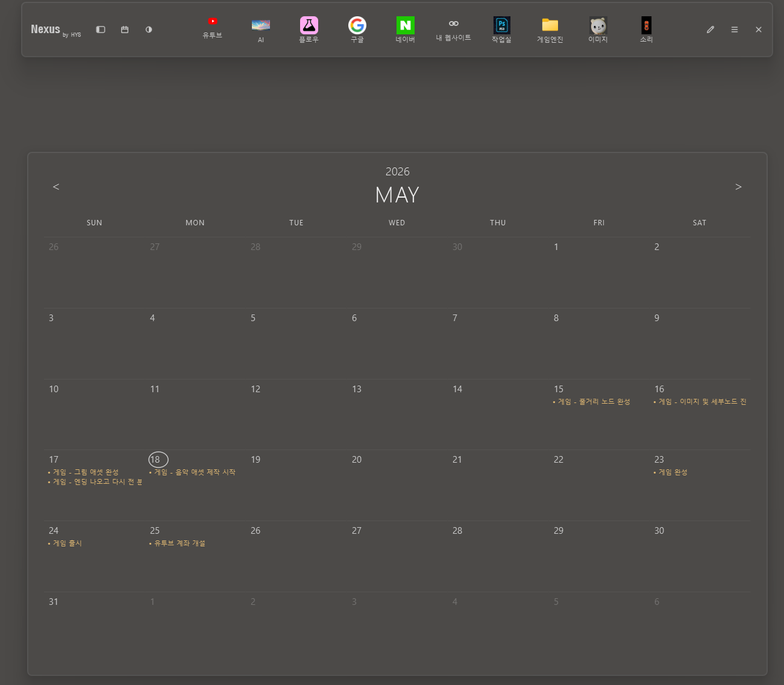Open event 게임 - 음악 애셋 제작 시작
This screenshot has height=685, width=784.
(192, 472)
